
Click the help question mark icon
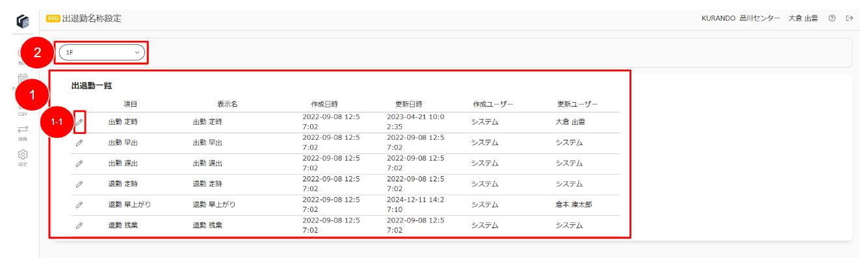[832, 18]
